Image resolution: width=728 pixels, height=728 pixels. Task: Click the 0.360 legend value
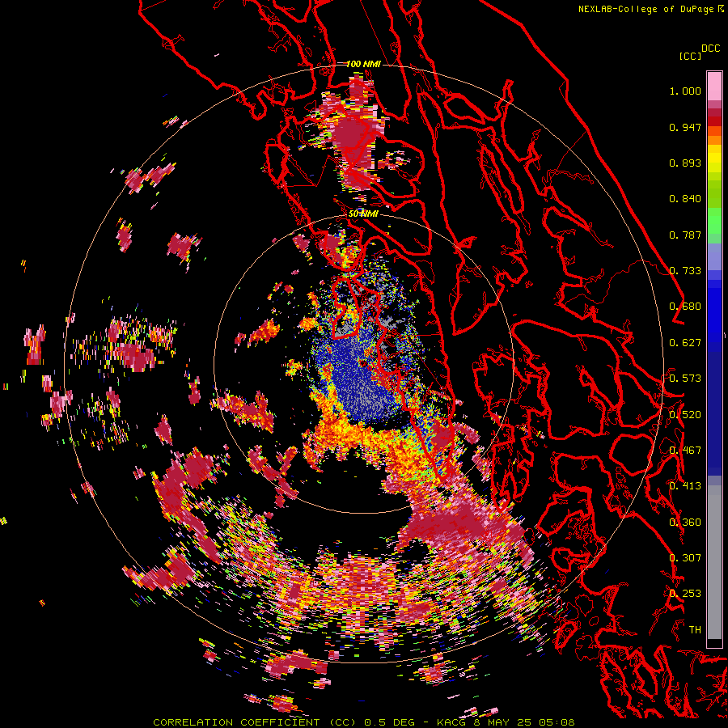tap(685, 523)
